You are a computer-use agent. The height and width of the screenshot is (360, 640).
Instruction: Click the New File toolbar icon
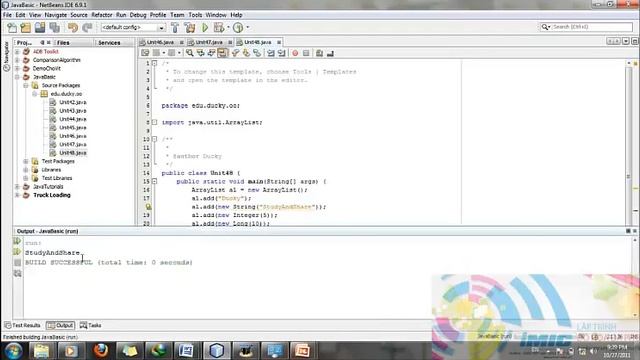12,27
